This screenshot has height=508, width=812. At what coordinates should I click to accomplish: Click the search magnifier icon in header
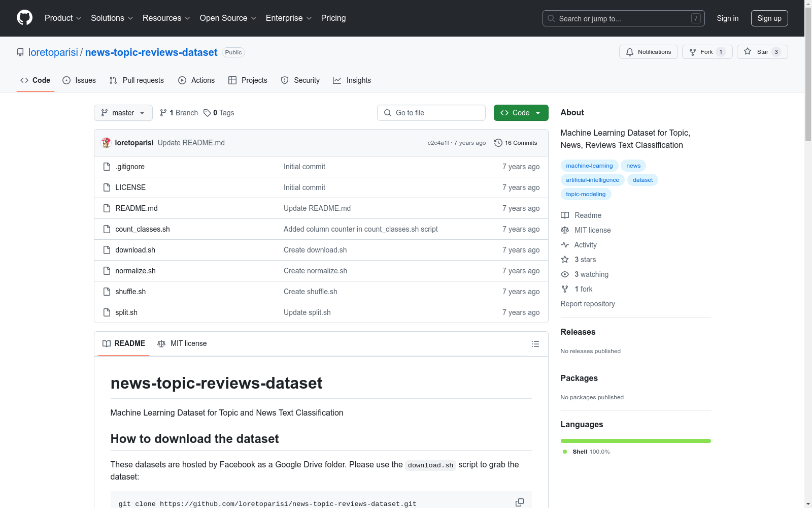551,18
